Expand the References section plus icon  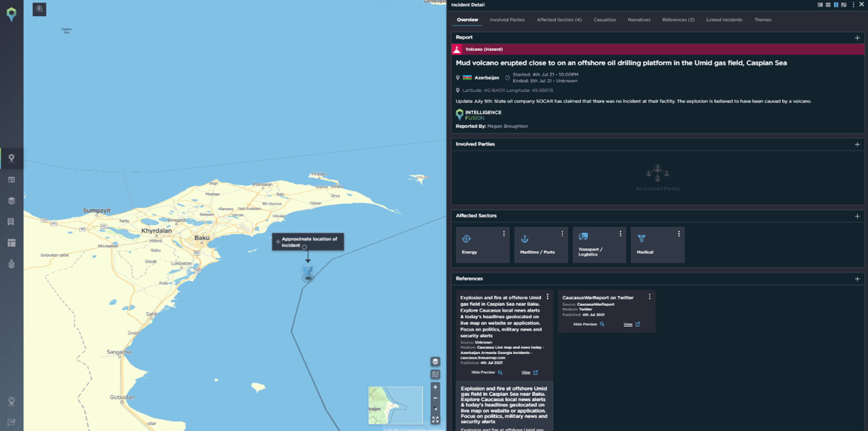[x=857, y=279]
